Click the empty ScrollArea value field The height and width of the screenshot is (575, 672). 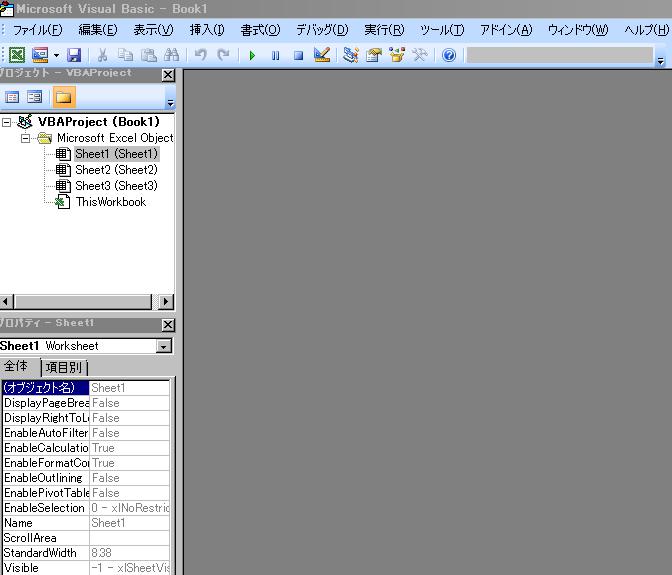pos(129,538)
